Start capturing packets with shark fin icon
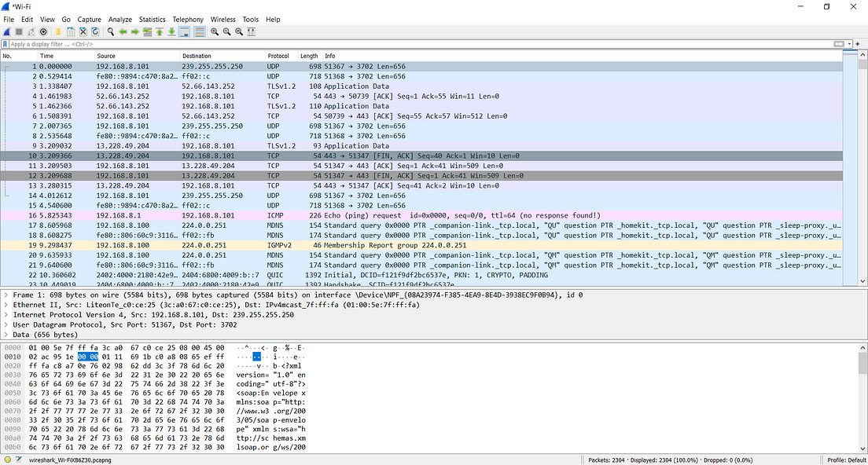 (6, 32)
